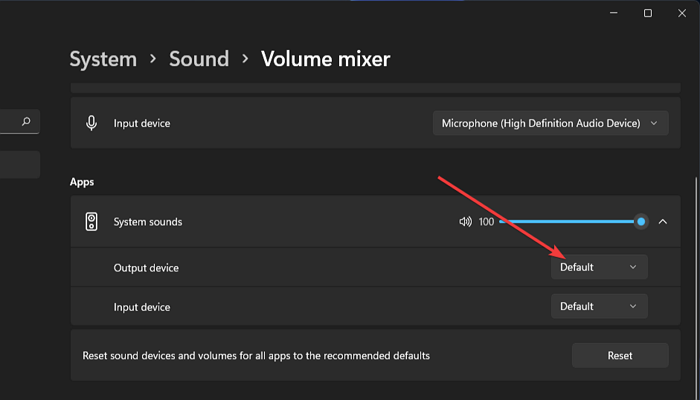700x400 pixels.
Task: Open System sounds Output device Default dropdown
Action: 599,267
